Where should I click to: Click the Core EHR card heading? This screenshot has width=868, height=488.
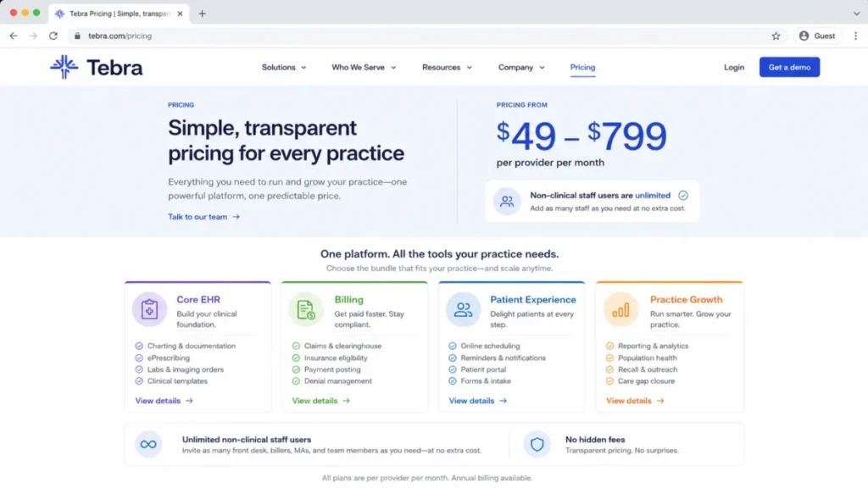198,299
